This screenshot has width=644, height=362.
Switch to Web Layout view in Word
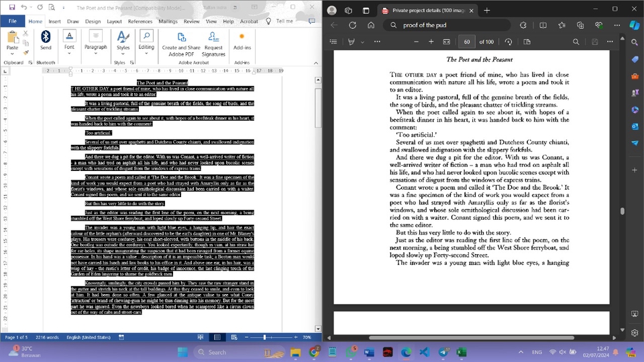point(234,337)
